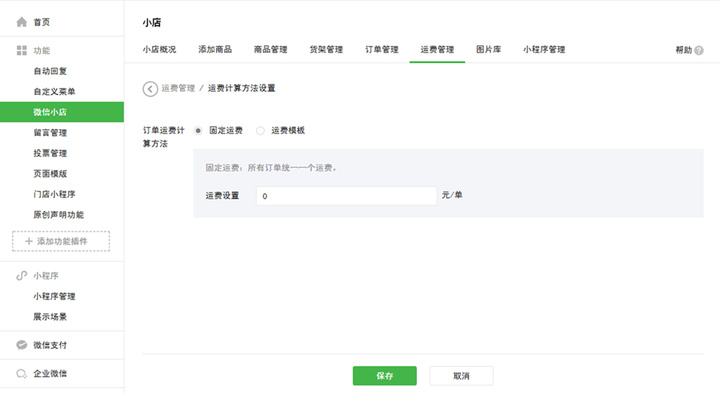720x393 pixels.
Task: Click the 微信支付 icon
Action: pos(22,345)
